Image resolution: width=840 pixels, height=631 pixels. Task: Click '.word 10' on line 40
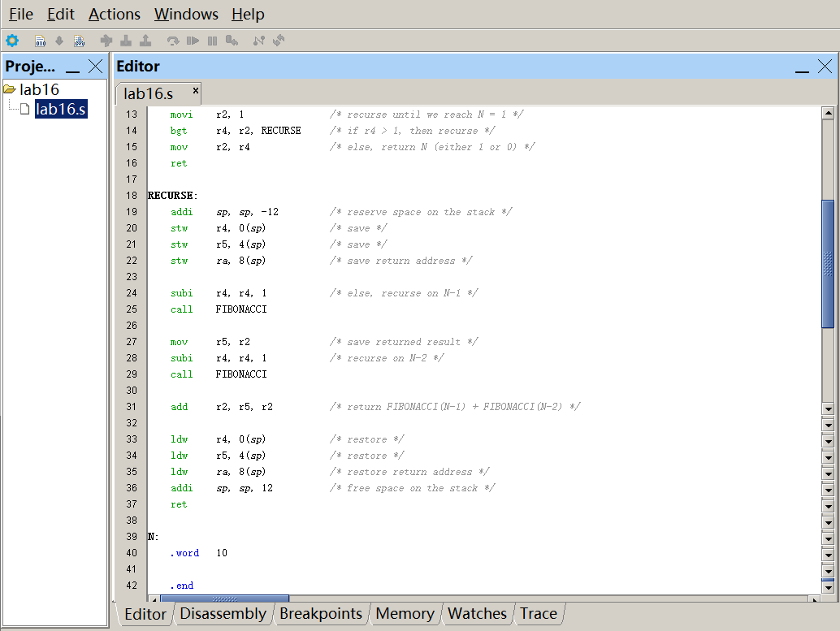pos(199,553)
